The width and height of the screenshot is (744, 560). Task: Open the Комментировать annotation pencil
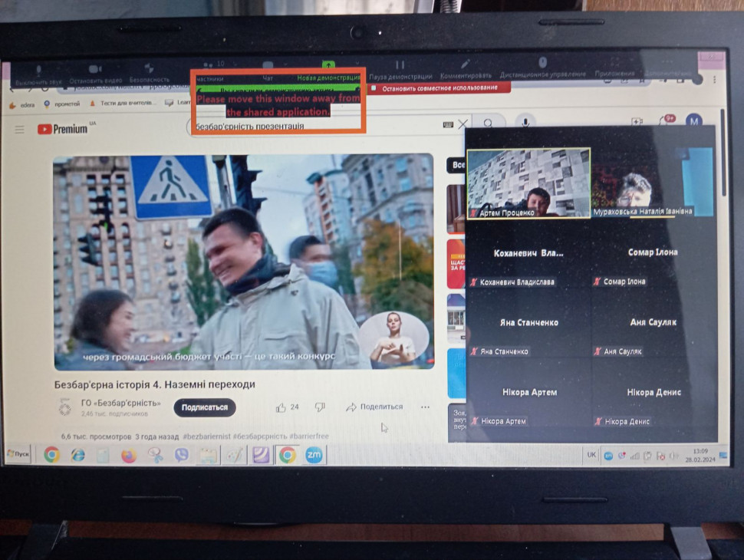pos(466,69)
